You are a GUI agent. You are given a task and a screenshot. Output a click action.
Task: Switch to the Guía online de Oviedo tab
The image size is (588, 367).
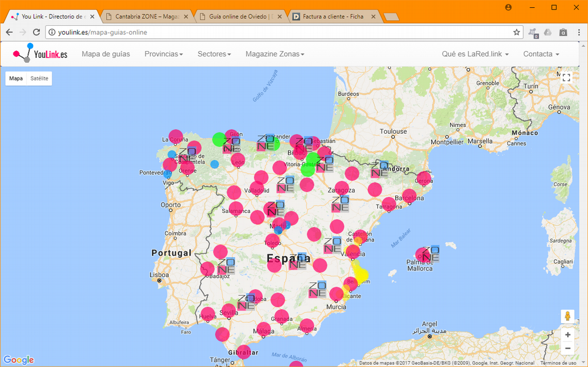coord(241,16)
